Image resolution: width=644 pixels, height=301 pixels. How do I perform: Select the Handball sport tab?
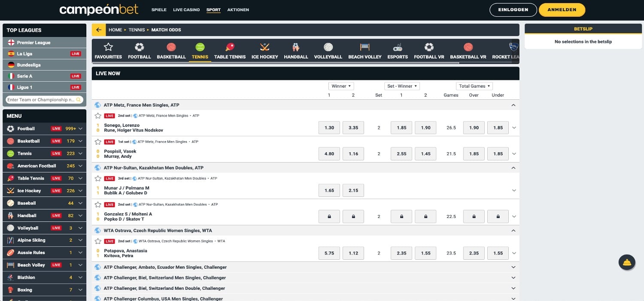[296, 51]
